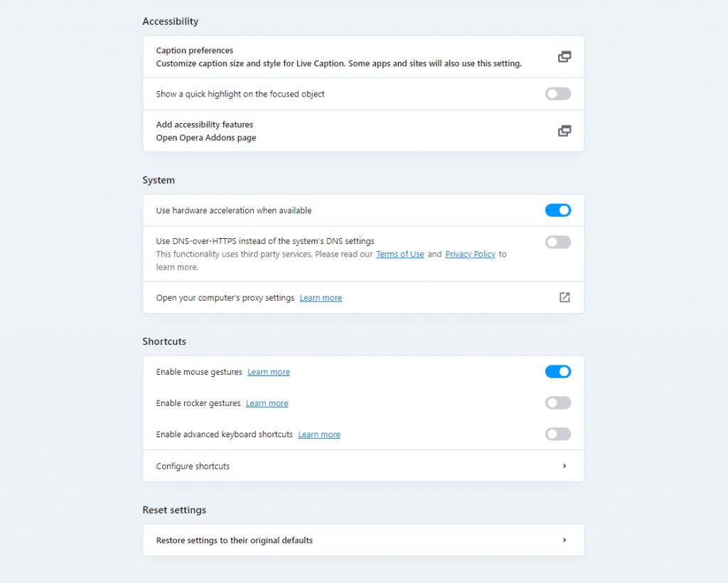The width and height of the screenshot is (728, 583).
Task: Click the external link icon for proxy settings
Action: 564,297
